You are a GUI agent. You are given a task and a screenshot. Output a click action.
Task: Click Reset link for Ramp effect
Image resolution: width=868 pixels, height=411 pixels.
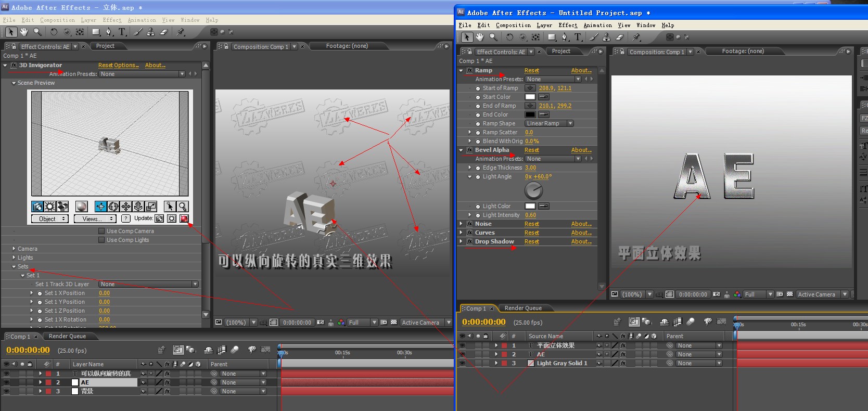point(532,70)
